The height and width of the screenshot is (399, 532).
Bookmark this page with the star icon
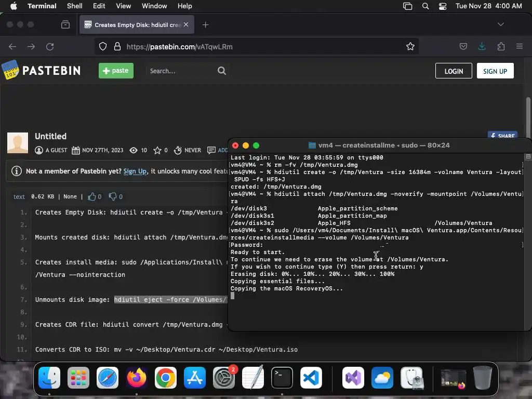410,46
